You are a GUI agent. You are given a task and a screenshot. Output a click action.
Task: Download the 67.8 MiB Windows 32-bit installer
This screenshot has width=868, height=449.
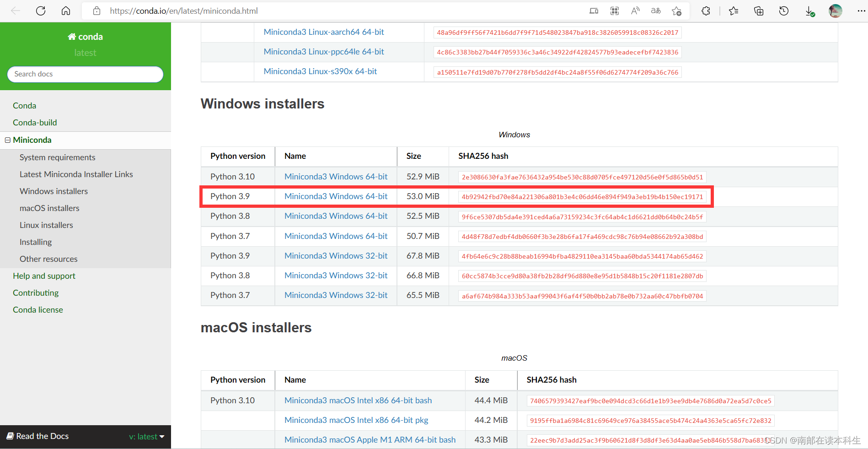point(336,256)
